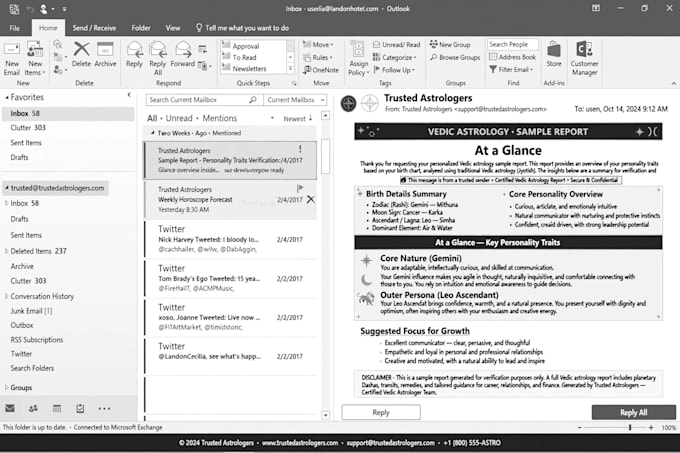Screen dimensions: 680x453
Task: Switch to the View tab
Action: pyautogui.click(x=173, y=28)
